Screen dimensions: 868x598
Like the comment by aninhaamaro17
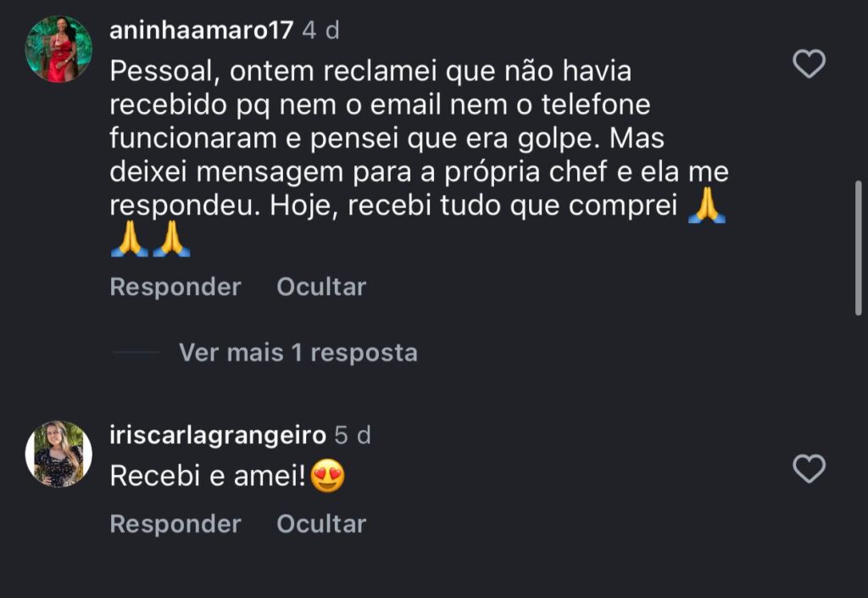[x=809, y=64]
